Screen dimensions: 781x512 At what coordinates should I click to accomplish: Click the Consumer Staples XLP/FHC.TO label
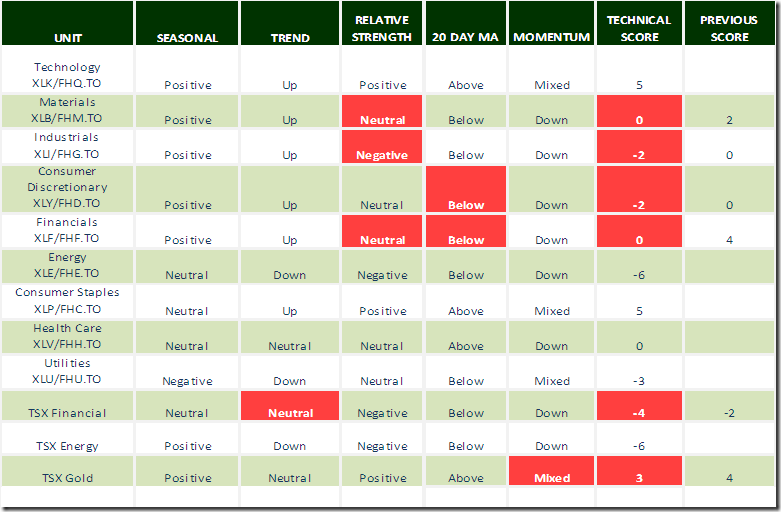[x=68, y=301]
